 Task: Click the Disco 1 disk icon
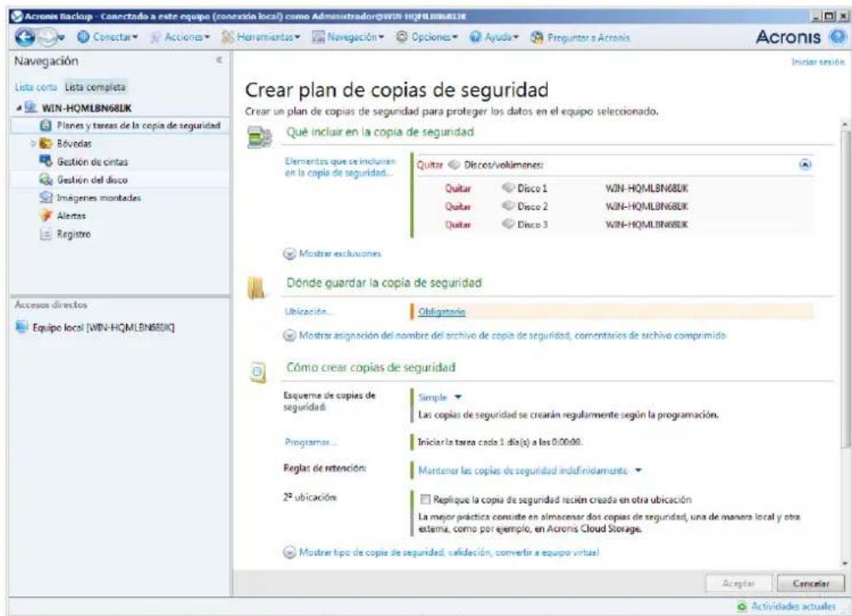tap(508, 188)
